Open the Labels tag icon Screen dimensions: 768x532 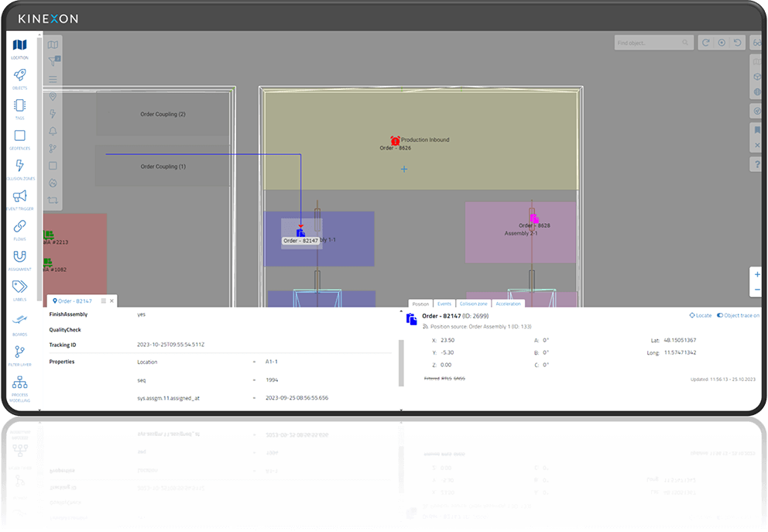coord(19,287)
